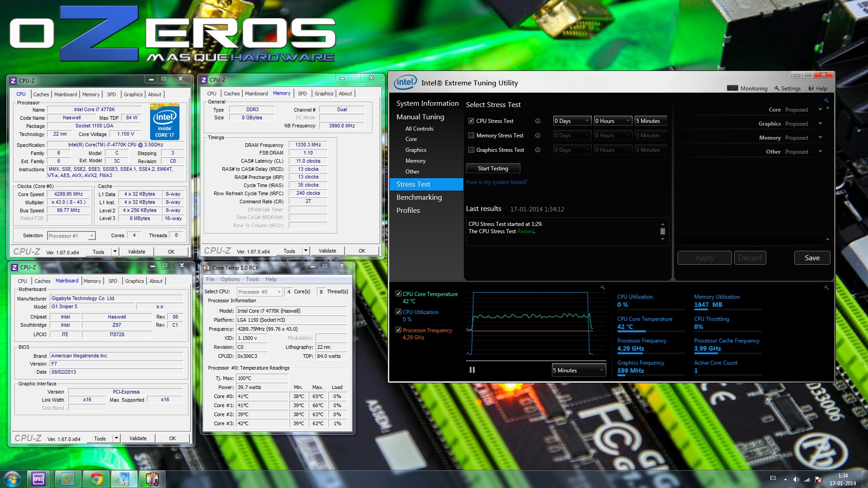This screenshot has width=868, height=488.
Task: Open CPU Stress Test Minutes dropdown
Action: 651,121
